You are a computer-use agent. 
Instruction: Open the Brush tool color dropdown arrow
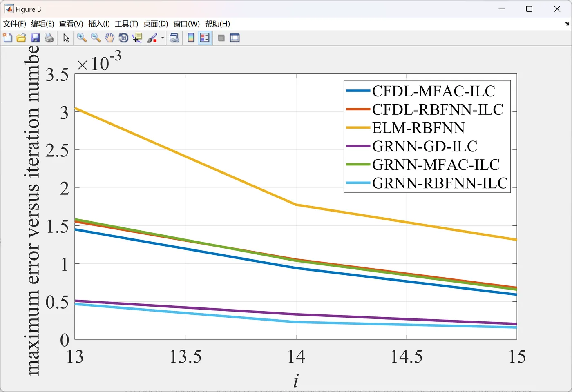(x=163, y=38)
